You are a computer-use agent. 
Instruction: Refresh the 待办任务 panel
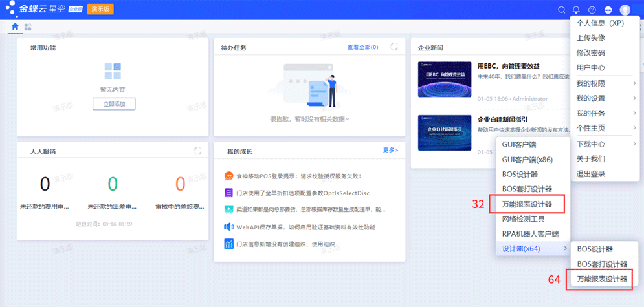[394, 47]
